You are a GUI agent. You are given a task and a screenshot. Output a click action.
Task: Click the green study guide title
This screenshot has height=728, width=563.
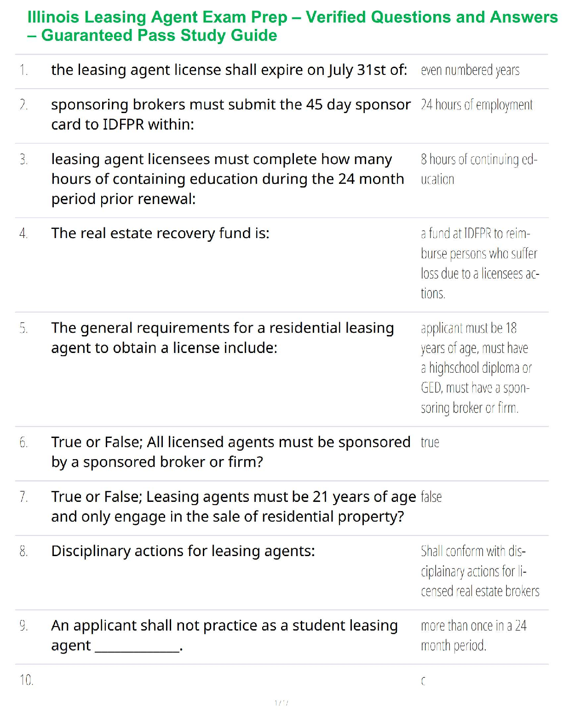click(x=292, y=26)
